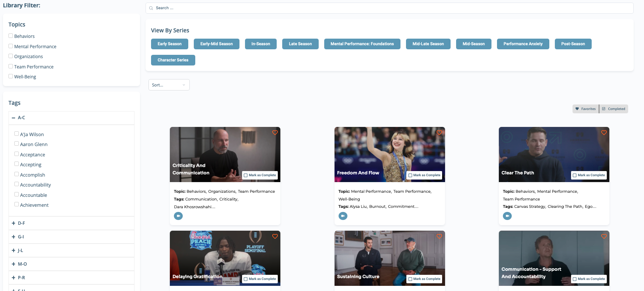Favorite the Freedom And Flow video heart

click(x=439, y=132)
